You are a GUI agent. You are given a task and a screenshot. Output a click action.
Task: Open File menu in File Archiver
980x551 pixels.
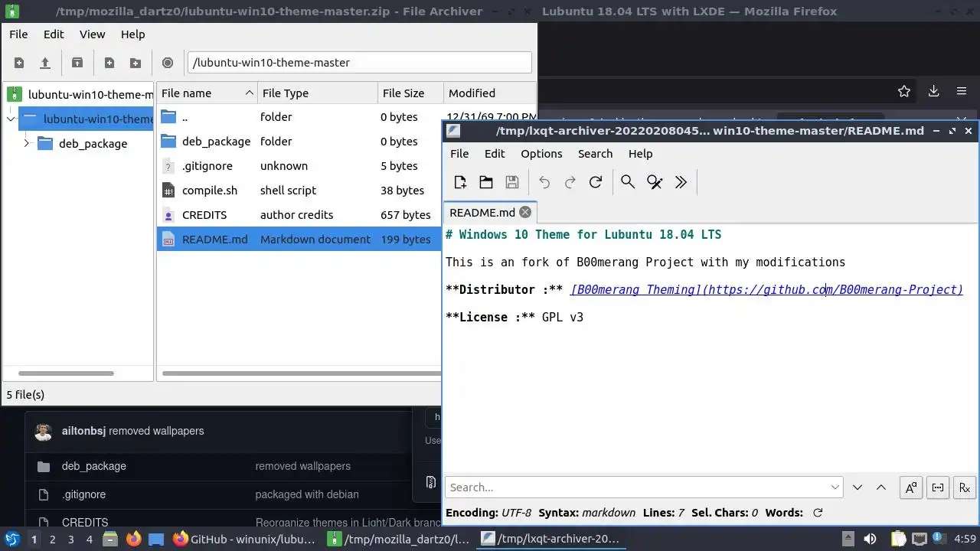[x=18, y=34]
